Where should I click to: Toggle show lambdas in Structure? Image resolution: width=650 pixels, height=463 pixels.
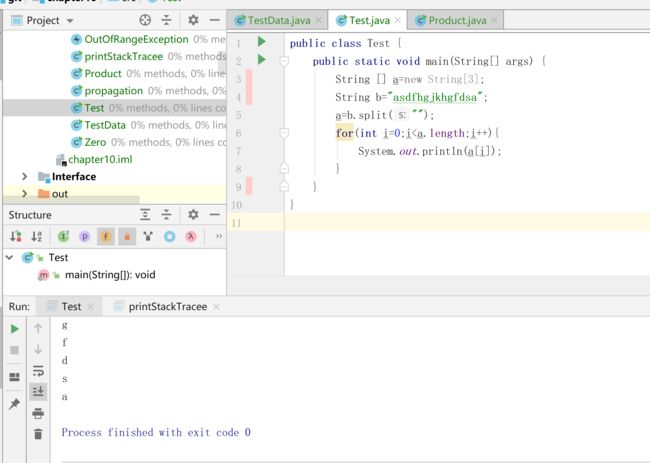point(191,236)
